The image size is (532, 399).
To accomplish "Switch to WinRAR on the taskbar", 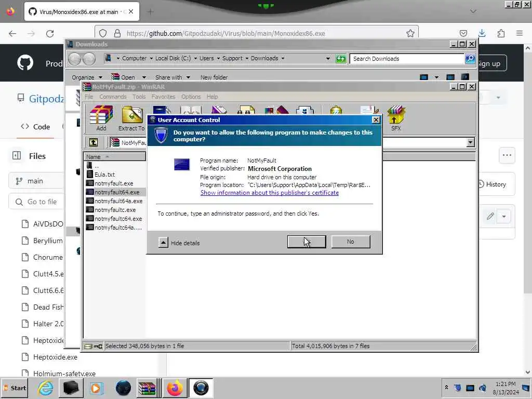I will 147,388.
